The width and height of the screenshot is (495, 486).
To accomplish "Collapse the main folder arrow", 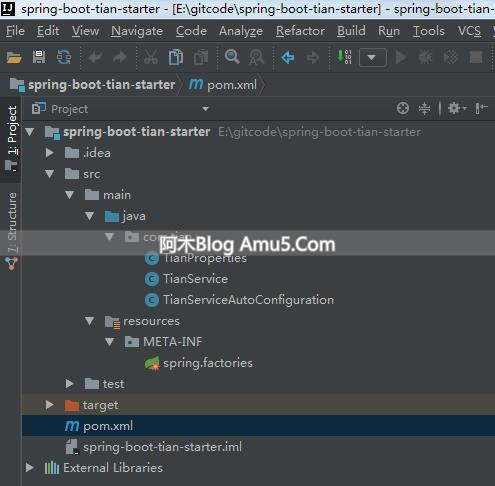I will pyautogui.click(x=70, y=195).
